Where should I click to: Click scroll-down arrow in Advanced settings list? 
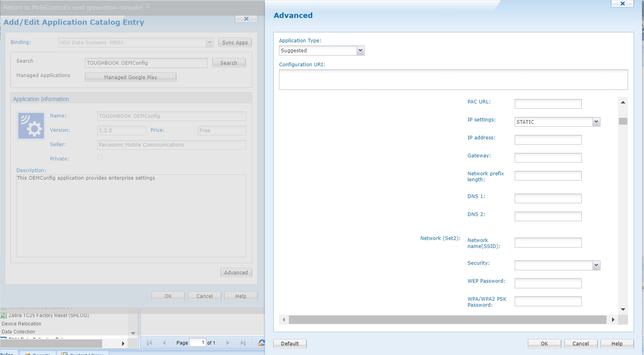pos(623,309)
